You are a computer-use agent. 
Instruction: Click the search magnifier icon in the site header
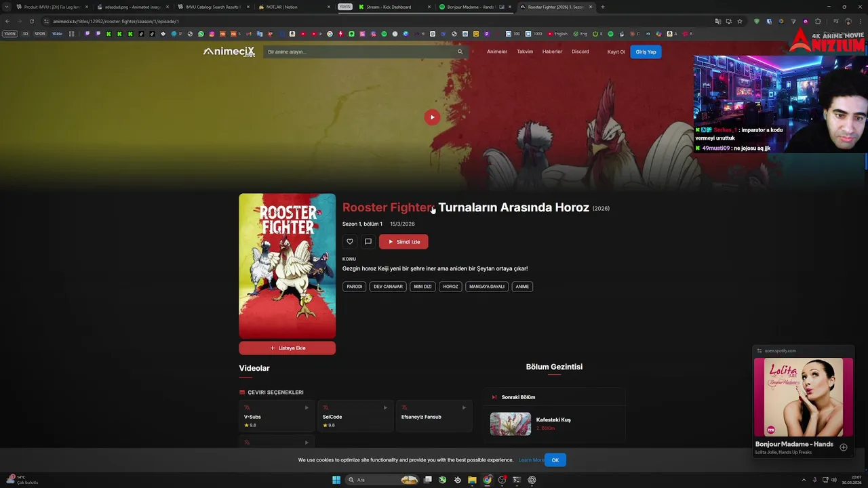(x=460, y=52)
